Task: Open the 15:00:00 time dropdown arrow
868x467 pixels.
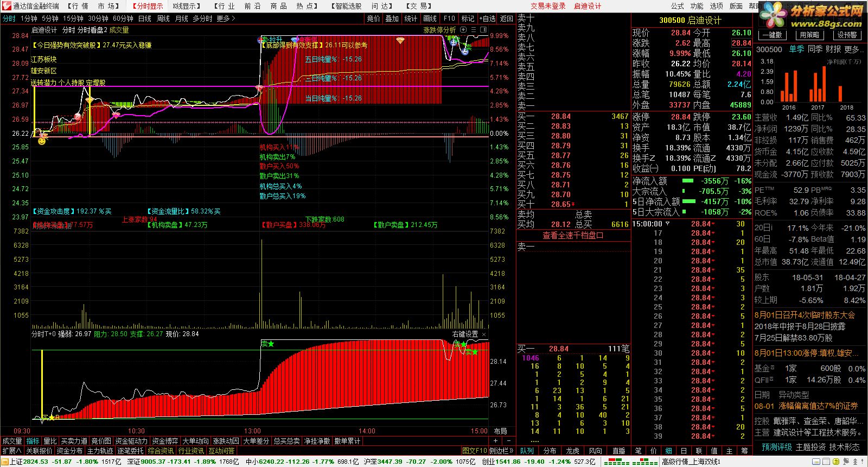Action: coord(667,224)
